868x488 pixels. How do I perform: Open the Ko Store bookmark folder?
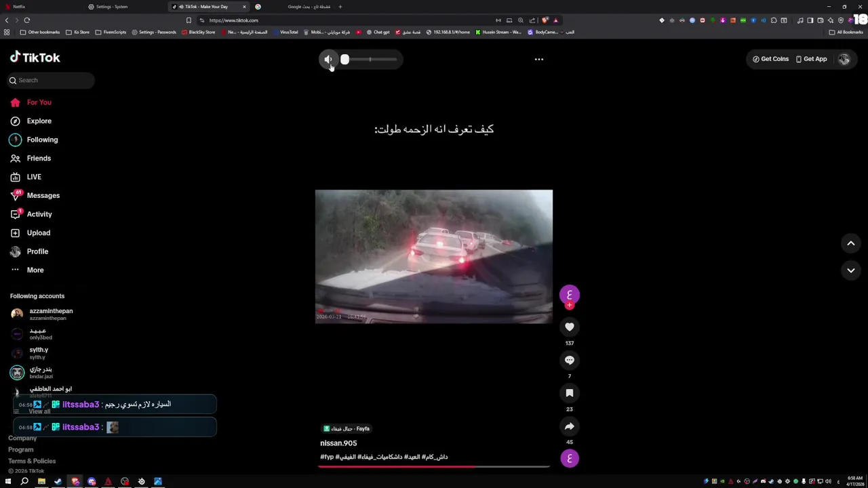click(x=77, y=32)
